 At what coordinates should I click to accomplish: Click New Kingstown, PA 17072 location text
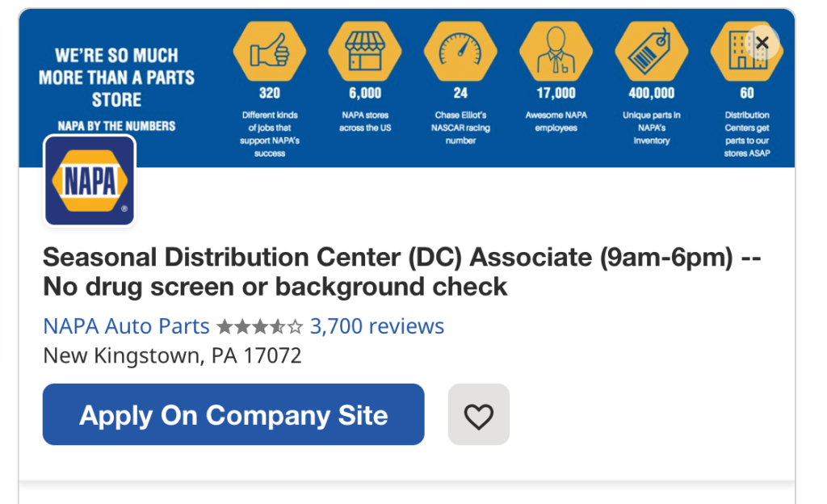coord(172,355)
